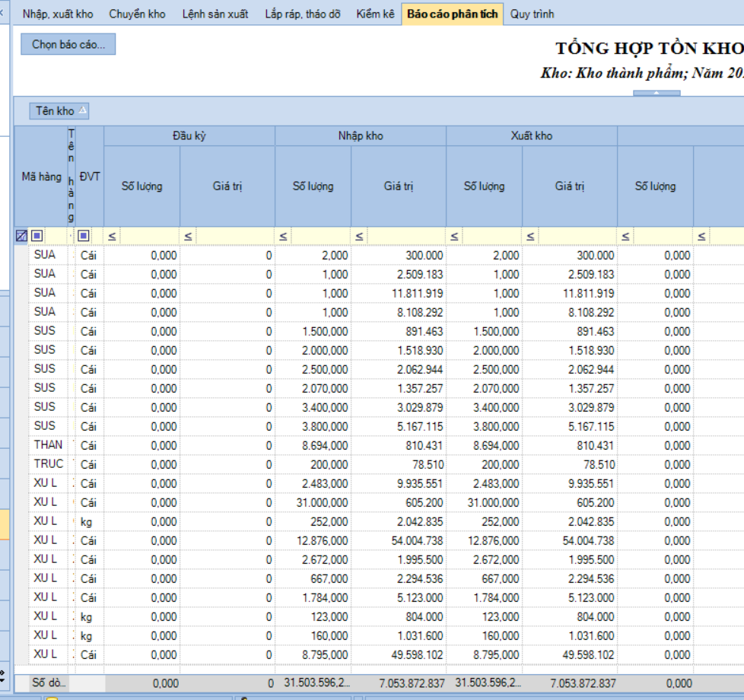Click ≤ filter operator for Nhập kho Số lượng
The image size is (744, 700).
283,236
